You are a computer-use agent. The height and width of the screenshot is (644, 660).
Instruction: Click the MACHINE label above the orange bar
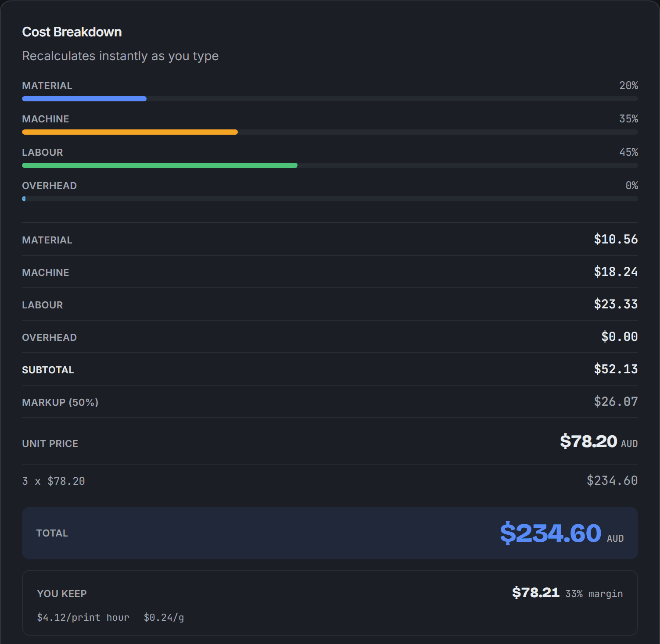[x=46, y=119]
